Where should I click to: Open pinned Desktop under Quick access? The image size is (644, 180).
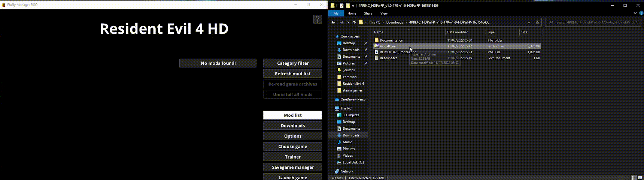pyautogui.click(x=349, y=43)
